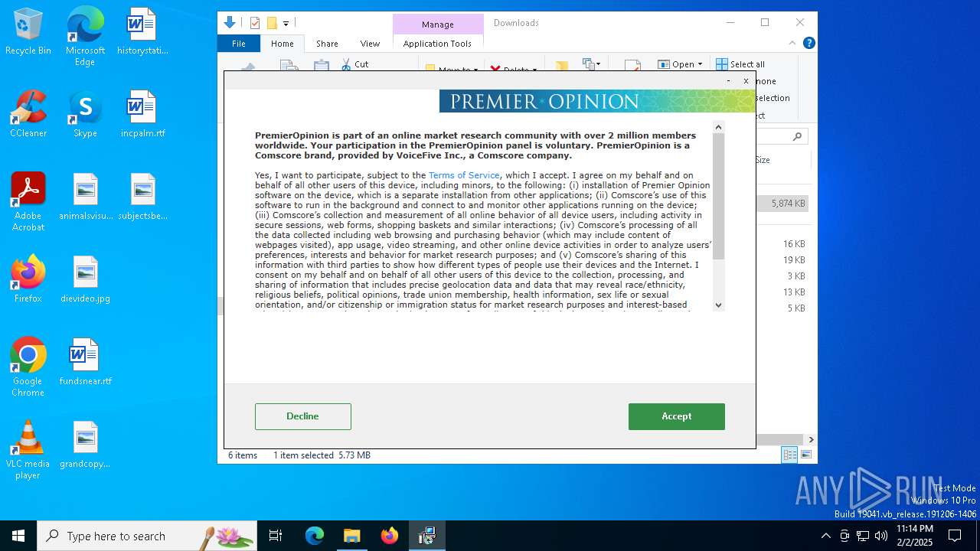Minimize the PremierOpinion dialog

(728, 80)
